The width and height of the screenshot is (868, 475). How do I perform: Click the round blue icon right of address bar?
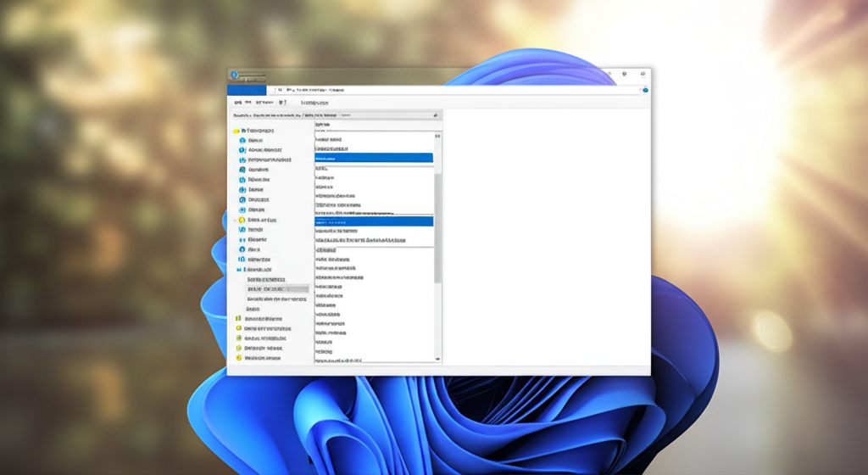coord(644,89)
